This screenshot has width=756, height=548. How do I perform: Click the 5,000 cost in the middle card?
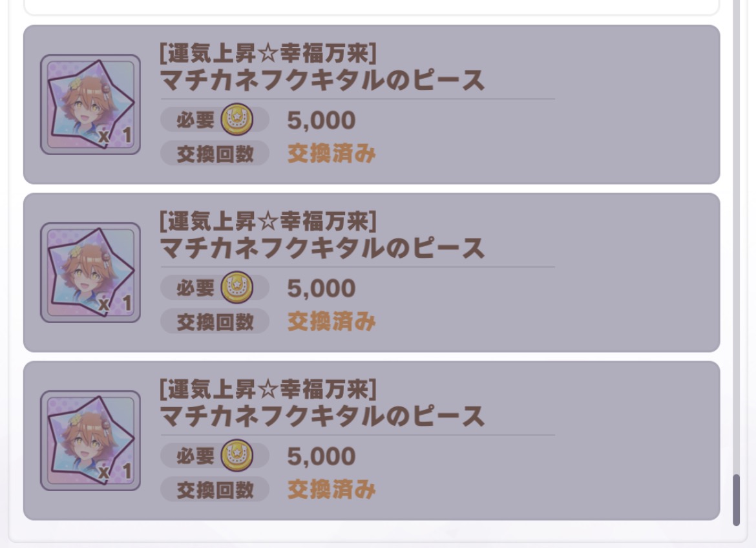pos(321,289)
